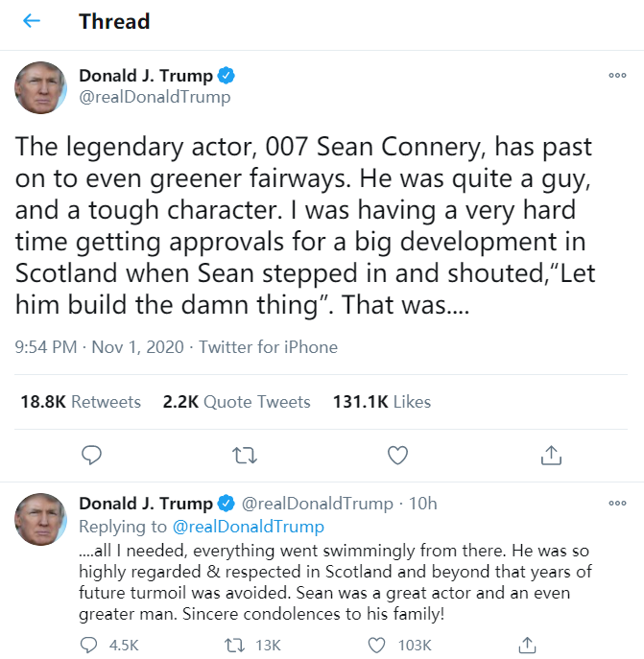Click the reply tweet's profile avatar
The image size is (644, 659).
[40, 520]
